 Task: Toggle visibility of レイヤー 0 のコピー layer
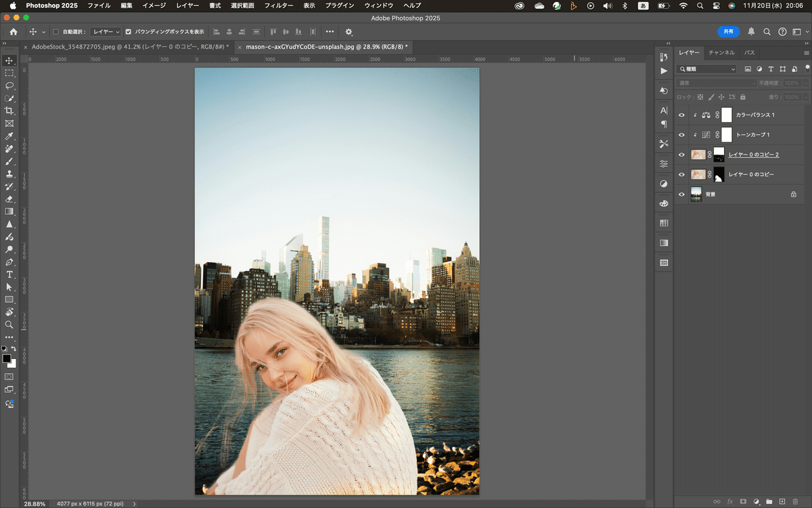coord(681,174)
